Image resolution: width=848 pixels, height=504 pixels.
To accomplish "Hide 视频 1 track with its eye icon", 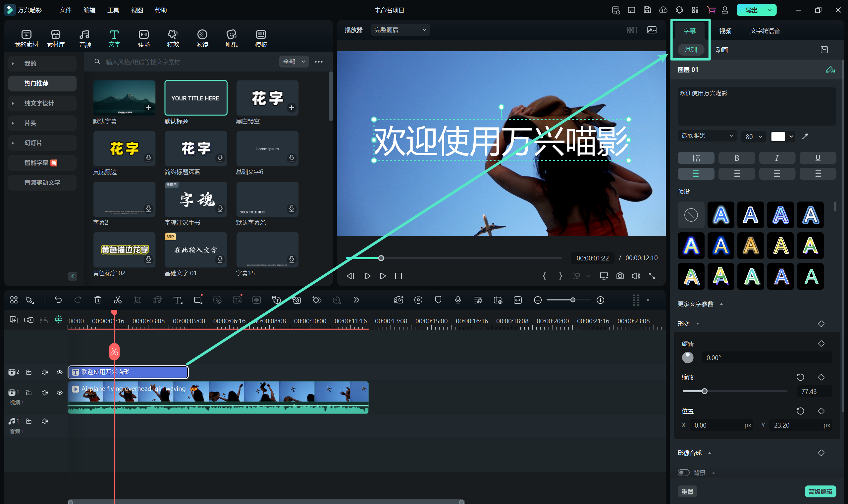I will point(60,392).
